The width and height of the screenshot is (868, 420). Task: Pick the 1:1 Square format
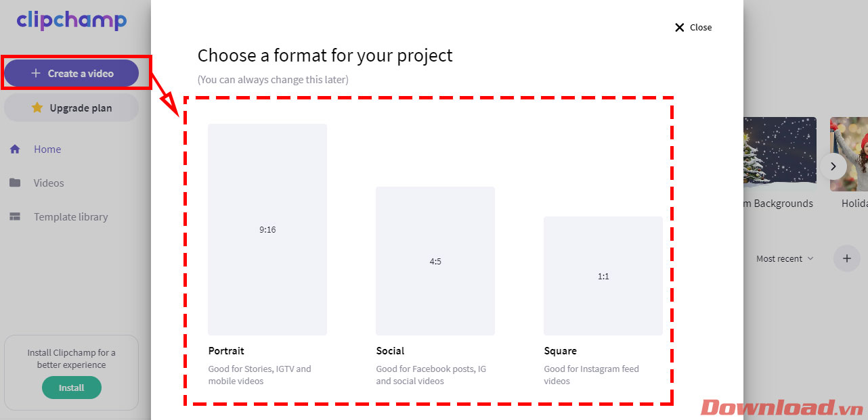click(x=603, y=276)
